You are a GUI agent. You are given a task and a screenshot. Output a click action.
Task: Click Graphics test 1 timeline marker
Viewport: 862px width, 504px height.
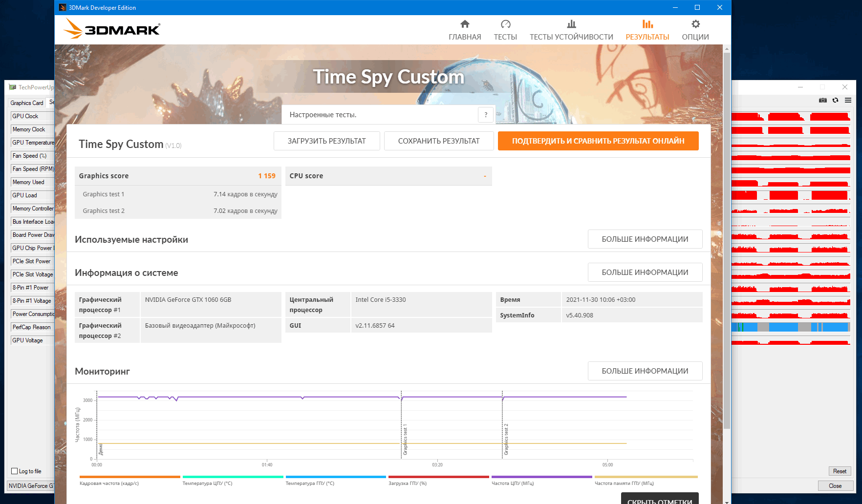pos(405,440)
